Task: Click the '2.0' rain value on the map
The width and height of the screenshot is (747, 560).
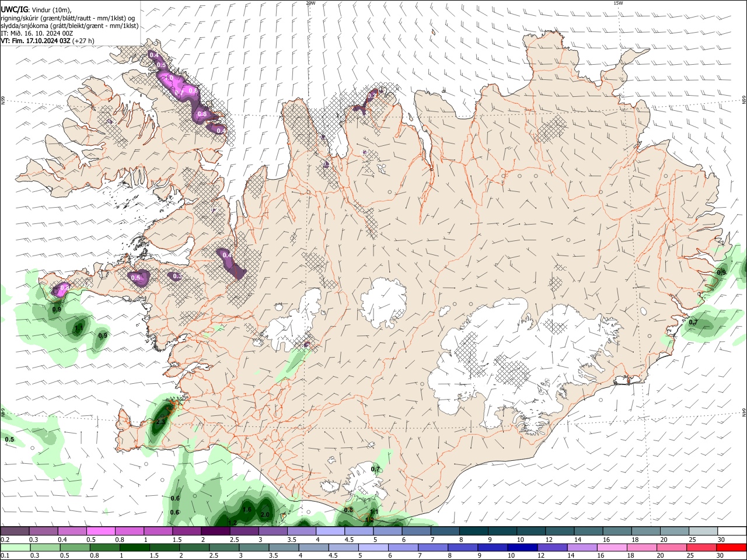Action: click(265, 515)
